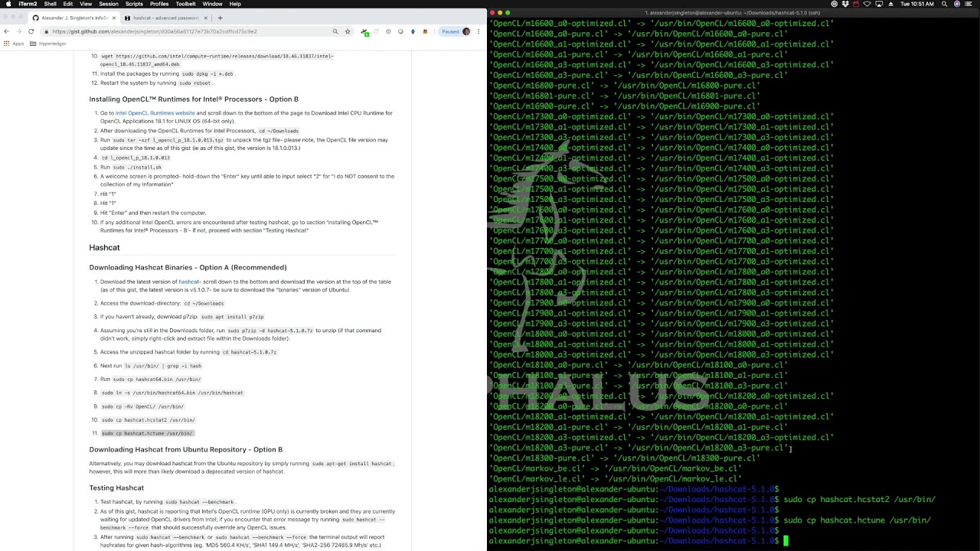The width and height of the screenshot is (980, 551).
Task: Click the Paused profile button
Action: (456, 31)
